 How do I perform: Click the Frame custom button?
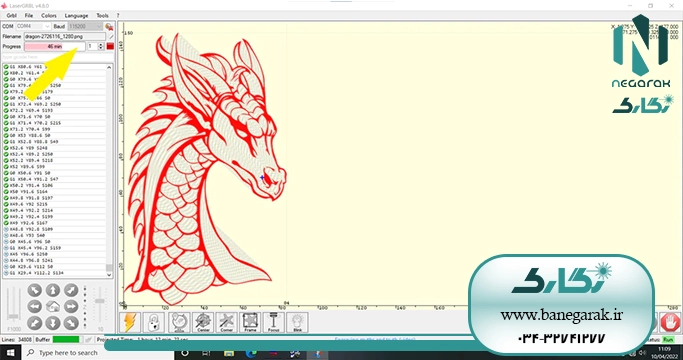(x=250, y=323)
